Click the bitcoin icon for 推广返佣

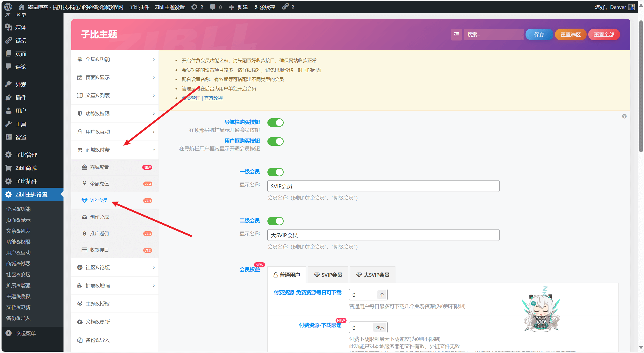tap(84, 233)
